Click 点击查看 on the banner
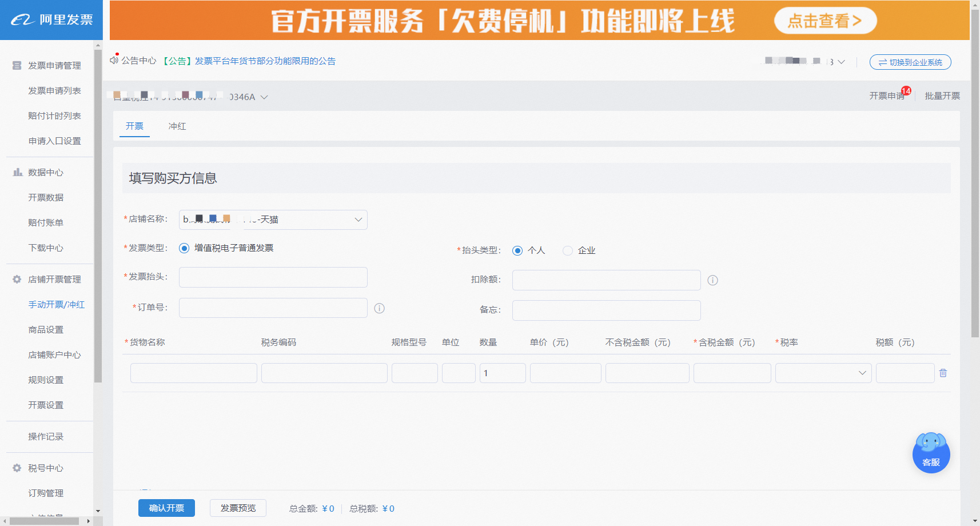The width and height of the screenshot is (980, 526). 825,21
